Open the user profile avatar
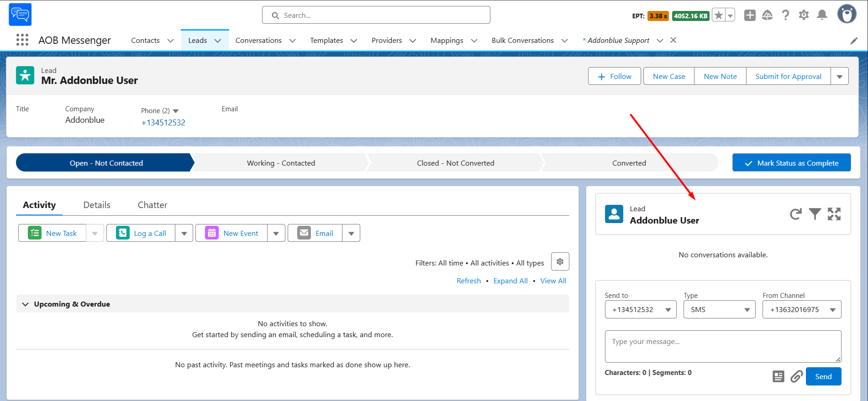 tap(847, 14)
